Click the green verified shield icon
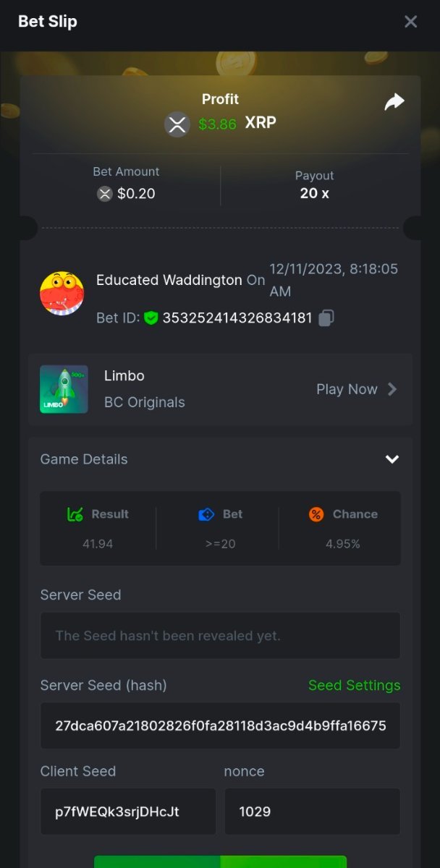The width and height of the screenshot is (440, 868). (x=151, y=318)
